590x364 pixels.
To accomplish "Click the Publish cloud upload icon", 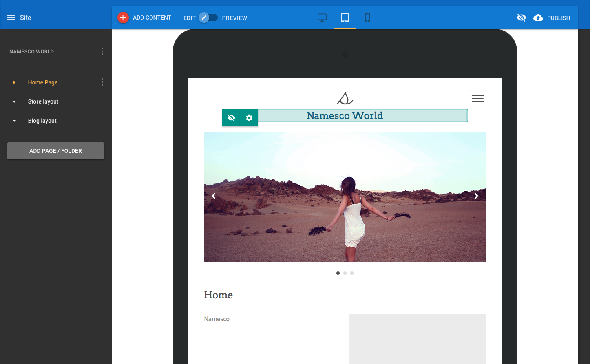I will [538, 18].
